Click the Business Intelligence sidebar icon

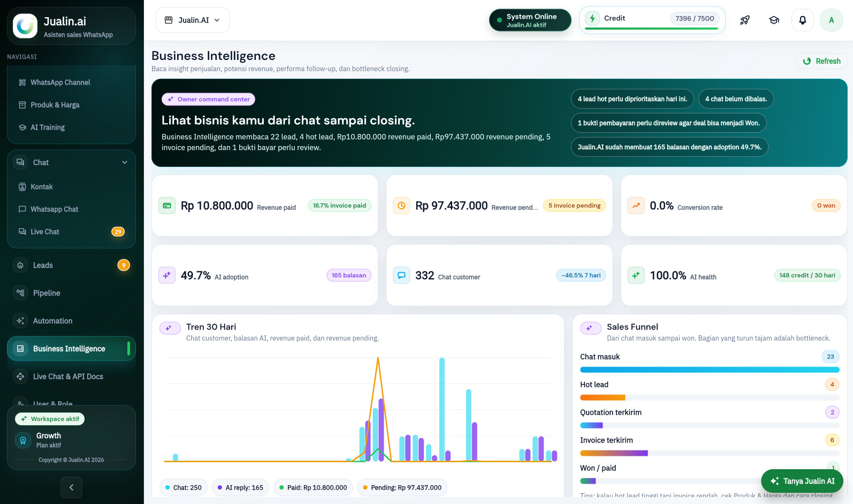20,349
